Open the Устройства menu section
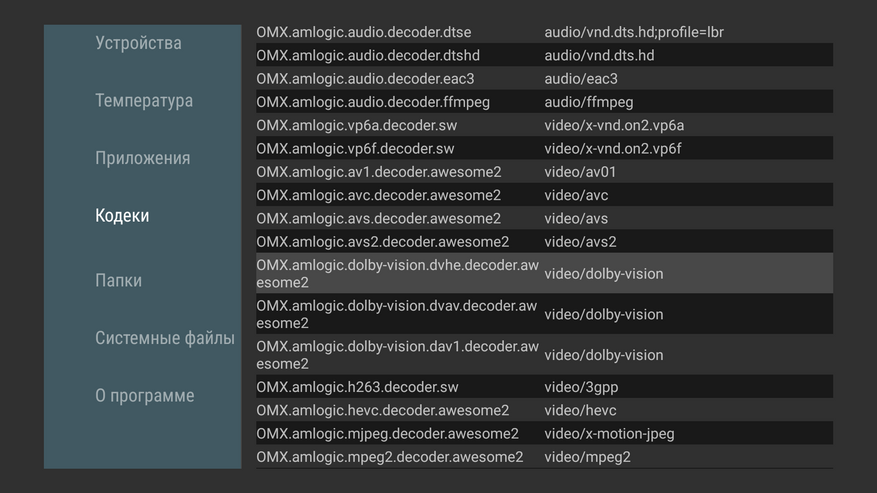The image size is (877, 493). (139, 43)
